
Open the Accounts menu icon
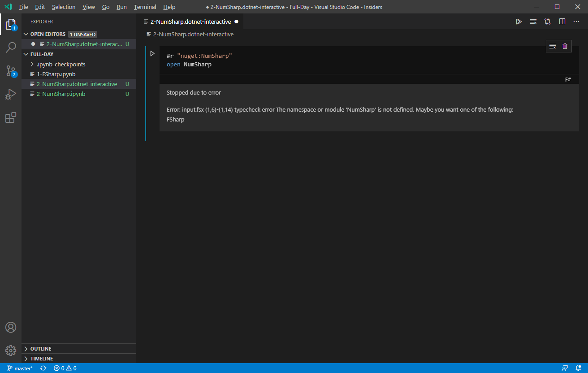[11, 327]
